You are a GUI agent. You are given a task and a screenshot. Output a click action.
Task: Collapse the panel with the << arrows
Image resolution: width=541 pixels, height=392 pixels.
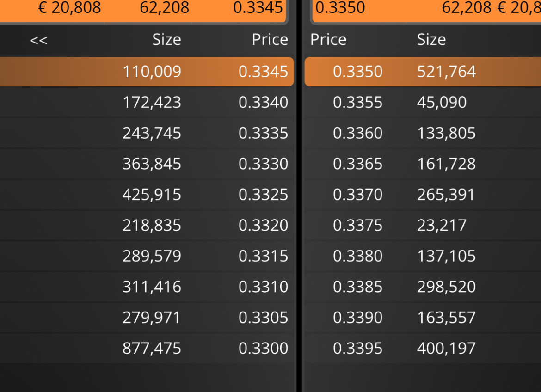click(39, 40)
